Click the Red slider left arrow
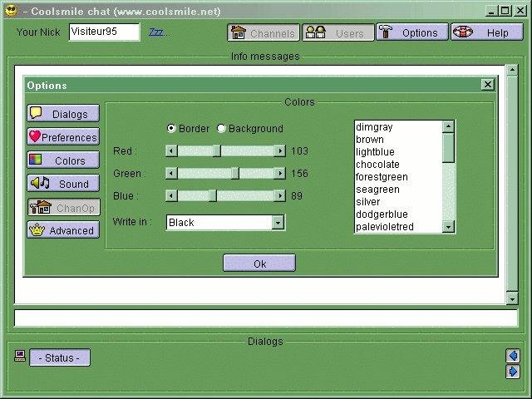 (171, 150)
